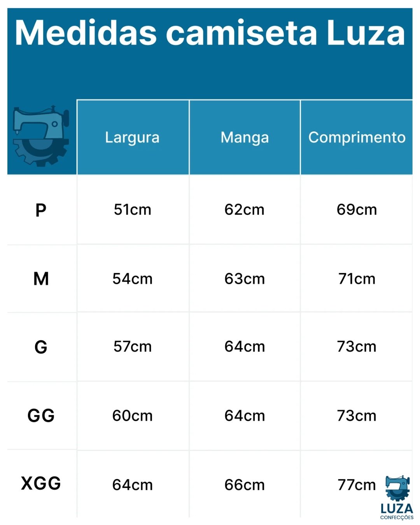Click the Luza Confecções logo

click(x=397, y=497)
